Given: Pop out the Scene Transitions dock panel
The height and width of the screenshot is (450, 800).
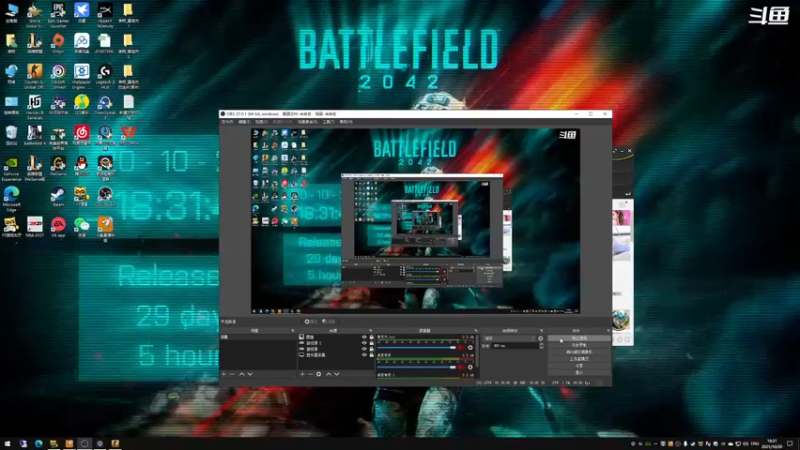Looking at the screenshot, I should 541,331.
